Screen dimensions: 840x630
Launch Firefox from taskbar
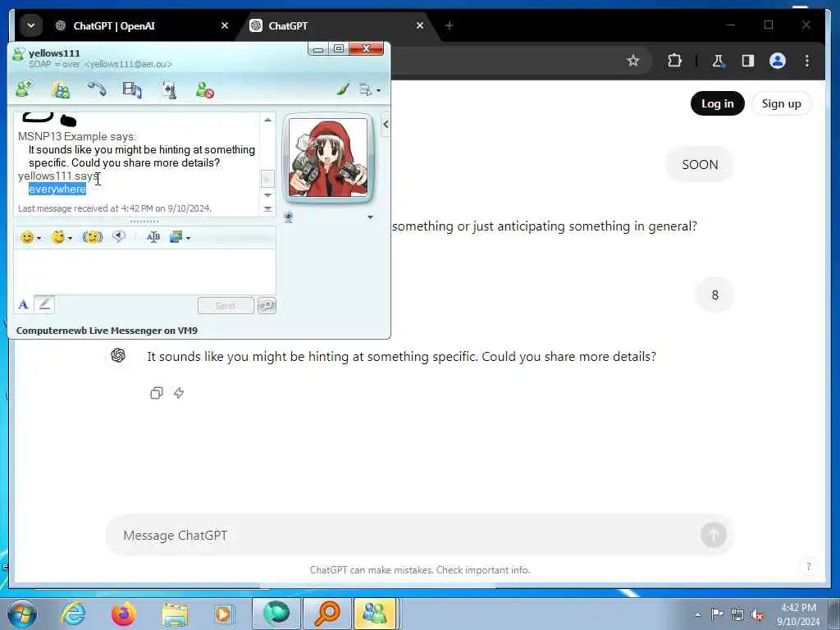124,614
